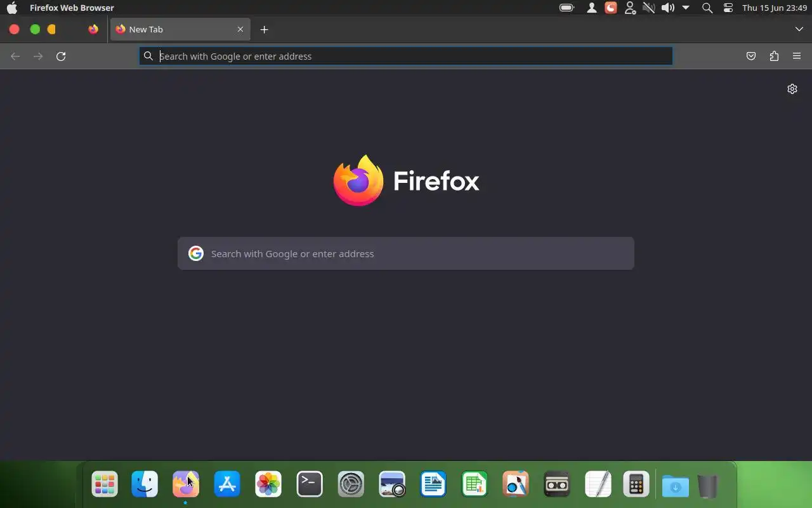Close the New Tab tab
The height and width of the screenshot is (508, 812).
(x=240, y=29)
